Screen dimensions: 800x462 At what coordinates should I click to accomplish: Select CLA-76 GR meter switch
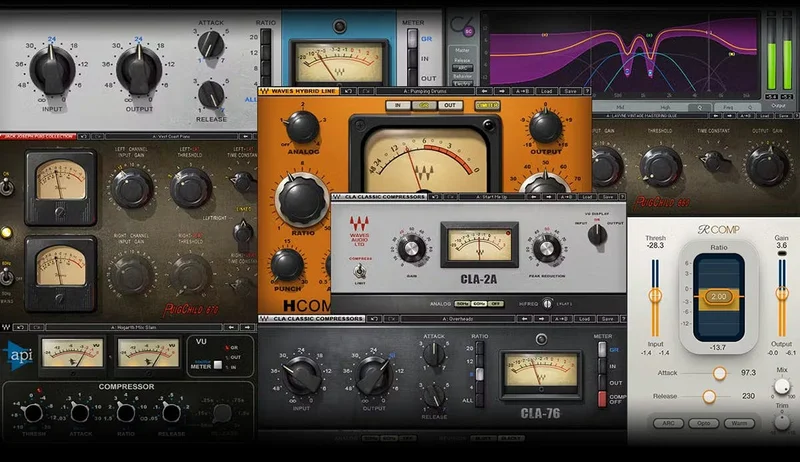[x=602, y=349]
